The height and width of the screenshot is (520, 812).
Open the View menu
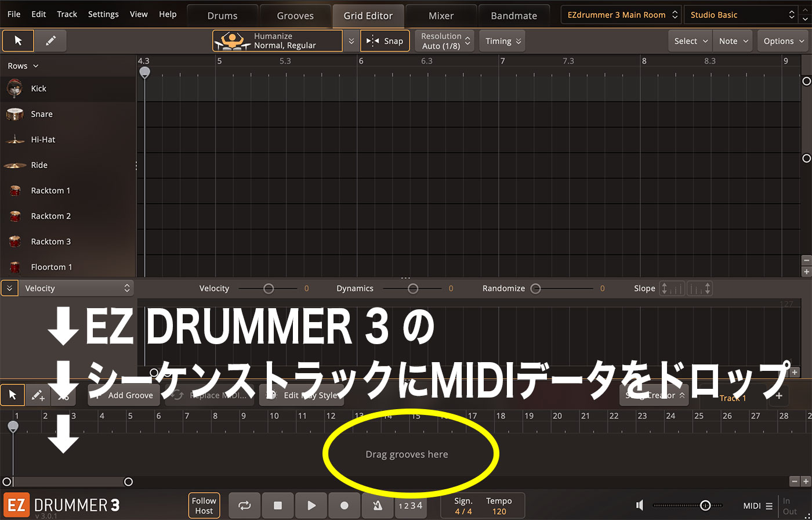pos(139,15)
